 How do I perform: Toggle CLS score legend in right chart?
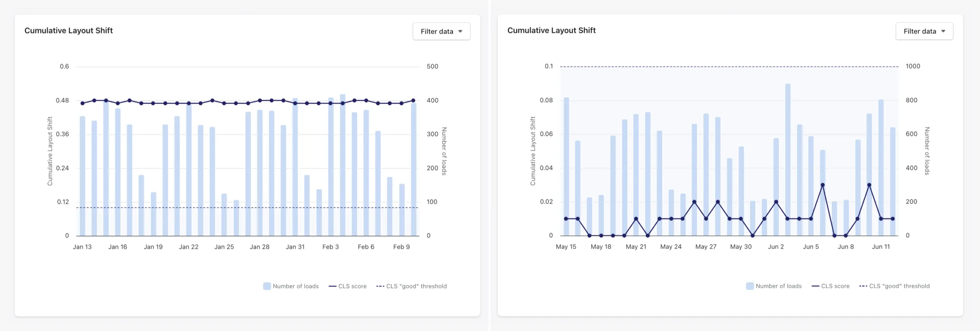click(x=830, y=286)
